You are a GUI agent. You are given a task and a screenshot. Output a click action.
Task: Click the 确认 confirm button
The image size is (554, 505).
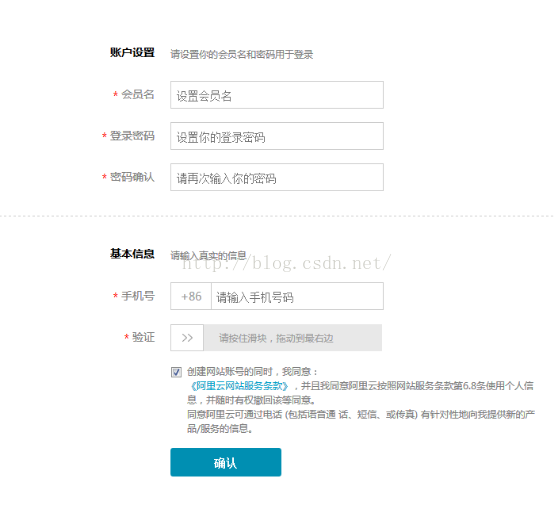(x=226, y=463)
